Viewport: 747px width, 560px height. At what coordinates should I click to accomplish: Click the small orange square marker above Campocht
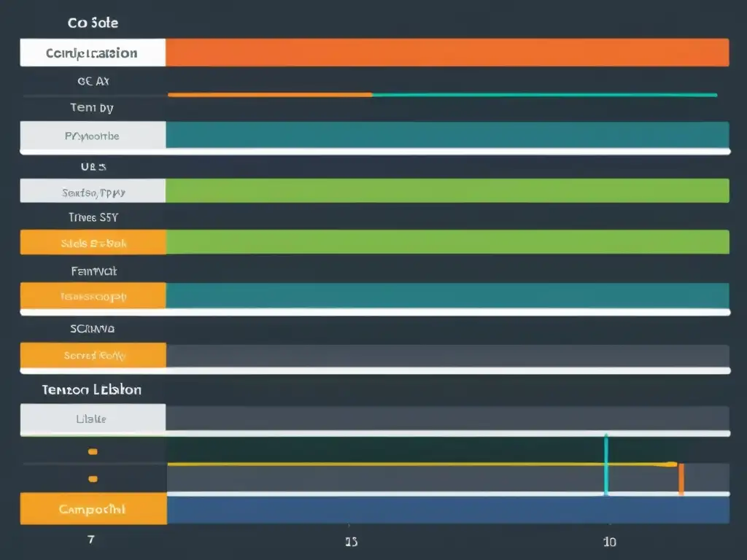click(92, 451)
